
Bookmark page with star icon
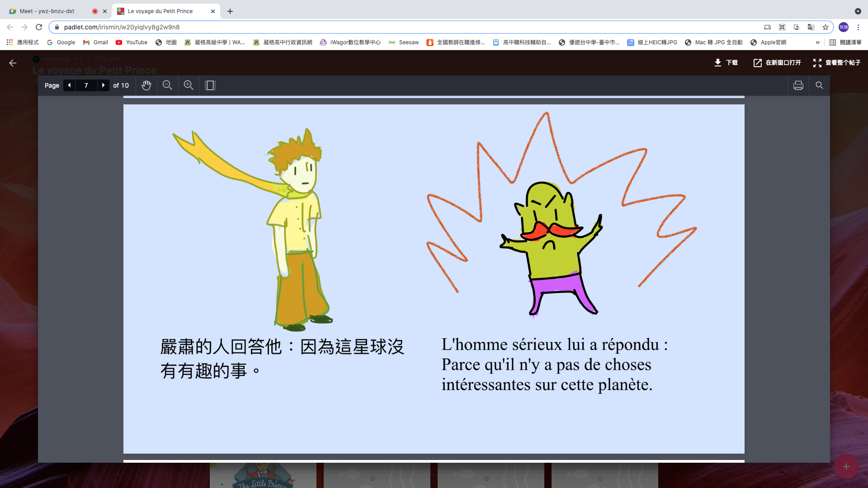pos(826,27)
